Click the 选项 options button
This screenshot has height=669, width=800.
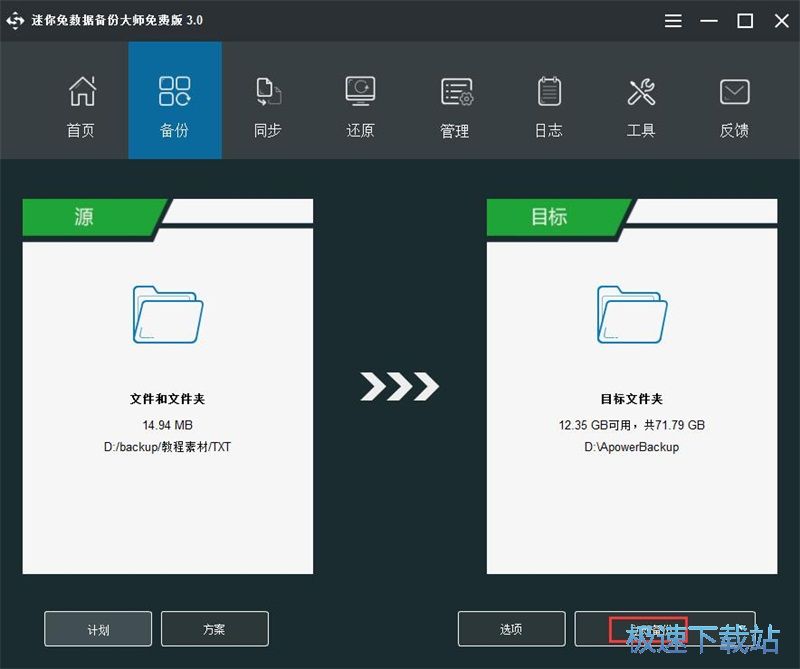[511, 629]
